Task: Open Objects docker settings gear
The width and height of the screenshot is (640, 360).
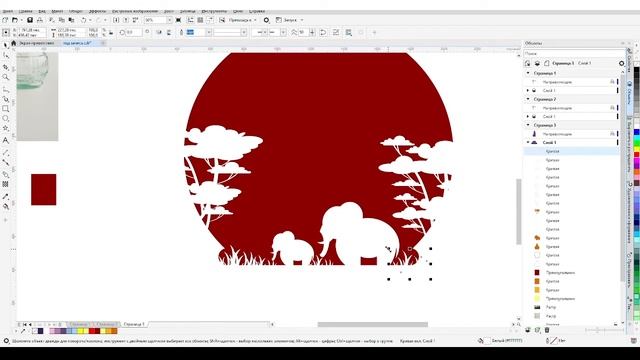Action: 621,63
